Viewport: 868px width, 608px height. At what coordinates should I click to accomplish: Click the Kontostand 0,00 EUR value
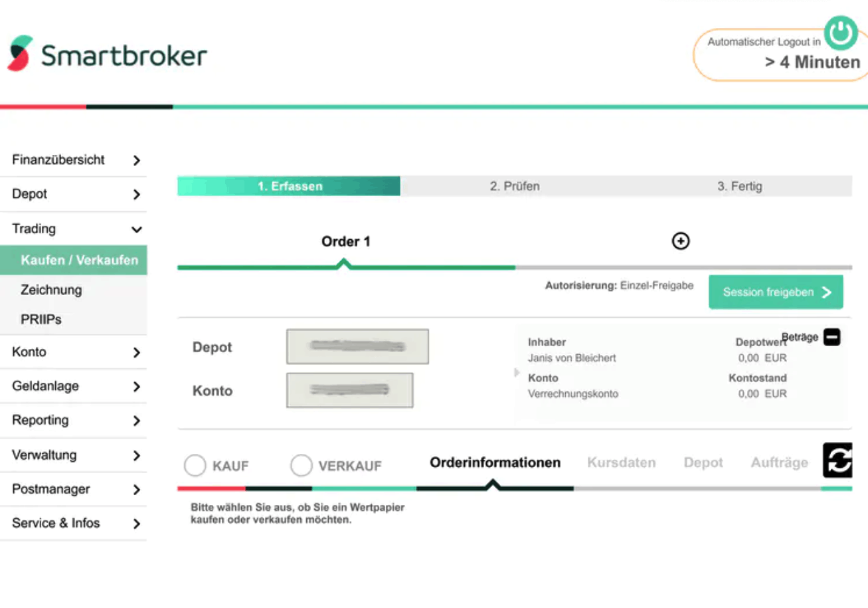pos(762,394)
